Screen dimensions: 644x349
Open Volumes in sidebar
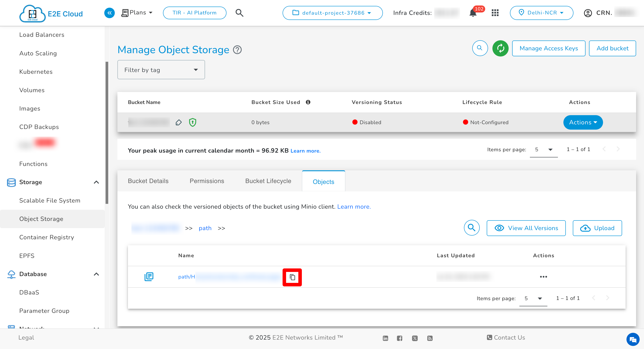(x=32, y=90)
